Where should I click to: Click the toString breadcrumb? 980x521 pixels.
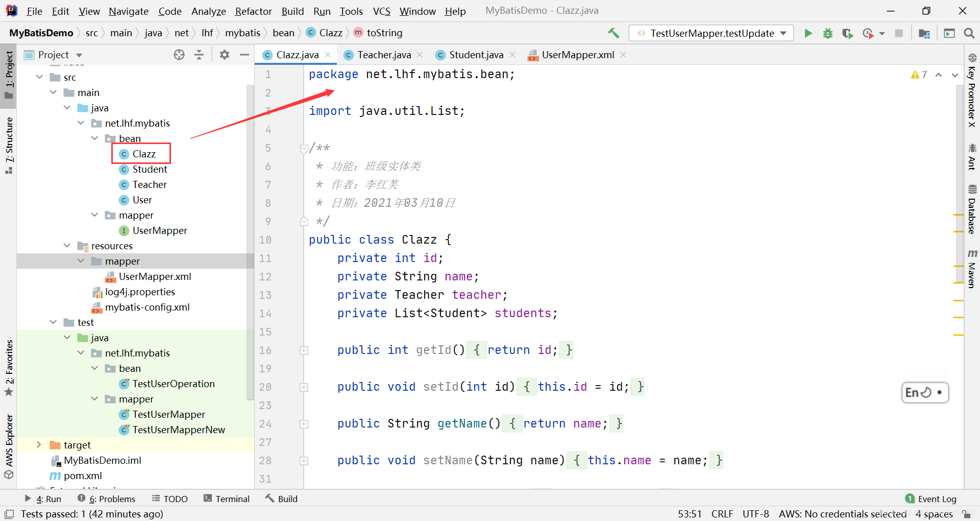tap(378, 33)
